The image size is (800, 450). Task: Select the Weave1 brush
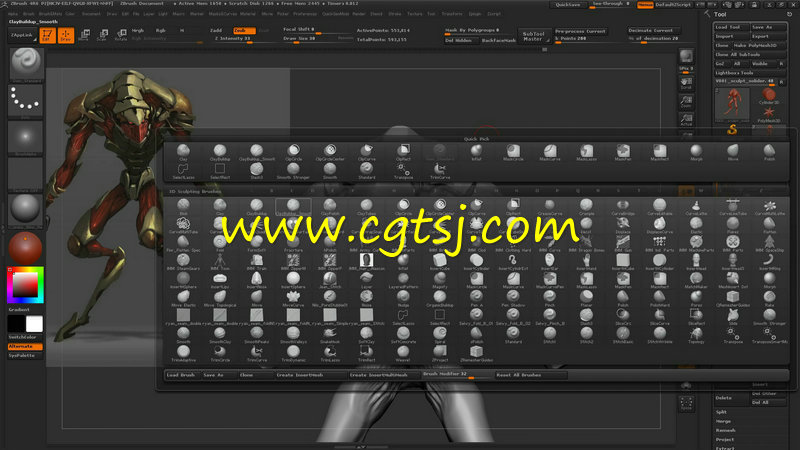click(403, 353)
